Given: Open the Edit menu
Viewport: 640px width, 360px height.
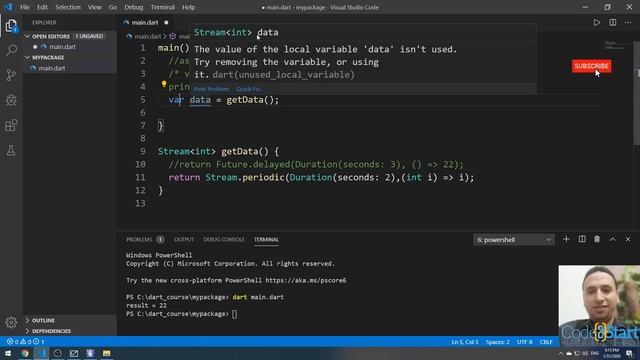Looking at the screenshot, I should click(x=42, y=7).
